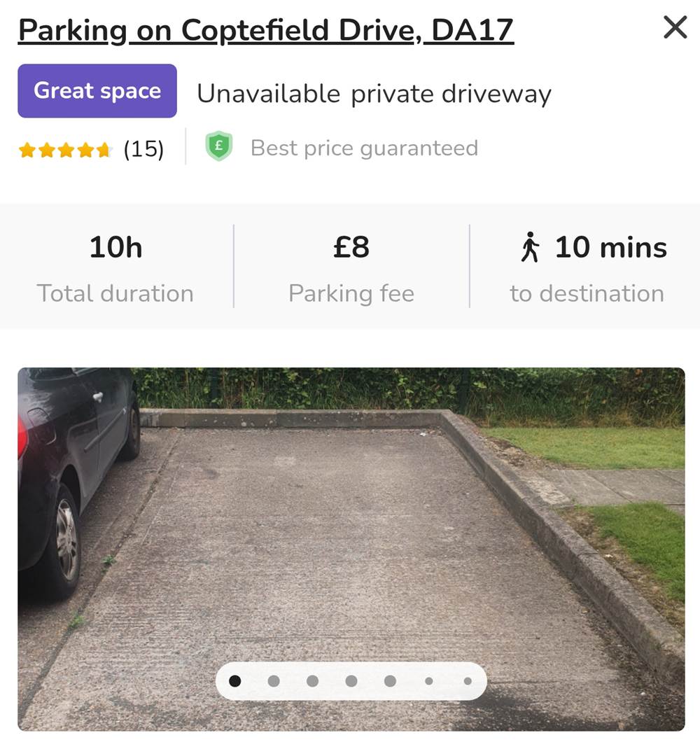Viewport: 700px width, 742px height.
Task: Open the Parking on Coptefield Drive link
Action: point(266,30)
